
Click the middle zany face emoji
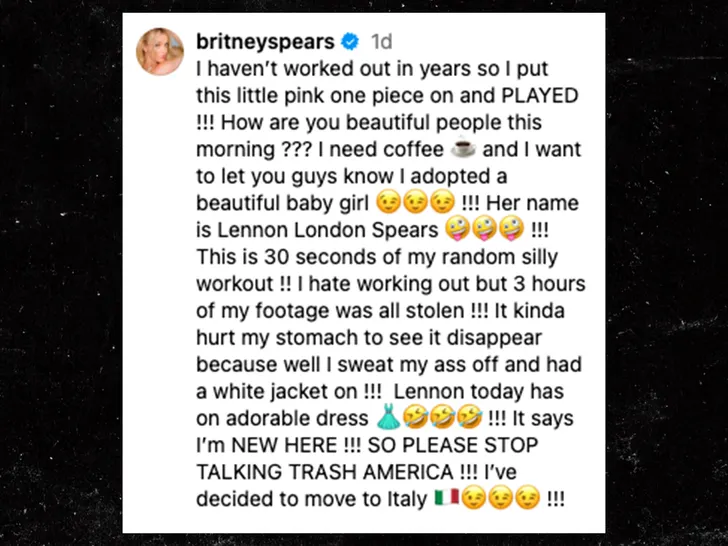(x=484, y=230)
